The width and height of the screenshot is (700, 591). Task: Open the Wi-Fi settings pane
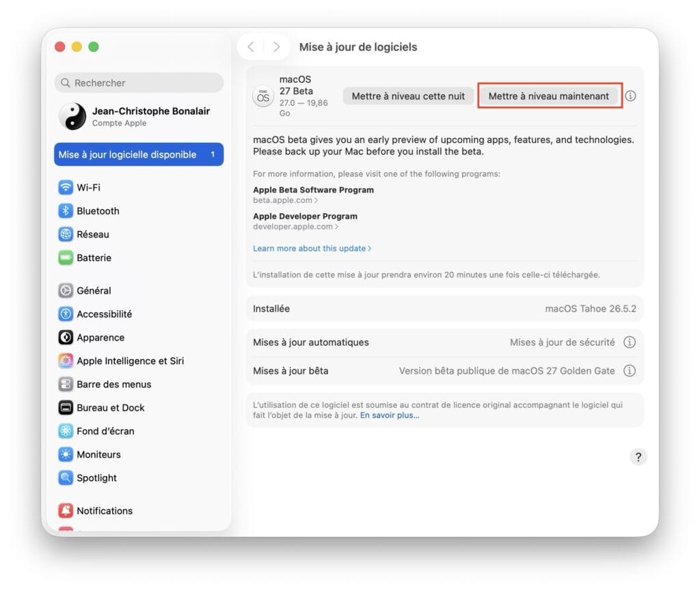(x=139, y=187)
